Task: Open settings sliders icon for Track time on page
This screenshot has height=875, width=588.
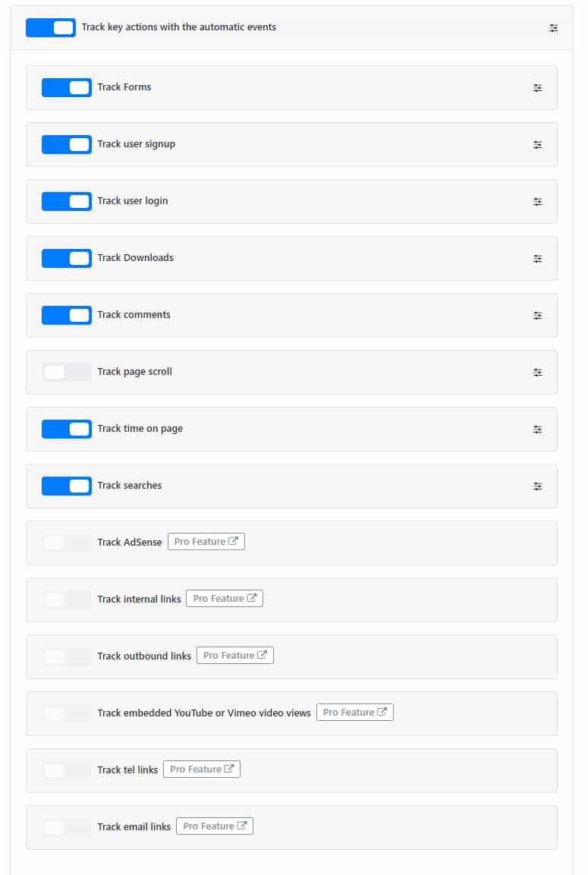Action: pos(537,429)
